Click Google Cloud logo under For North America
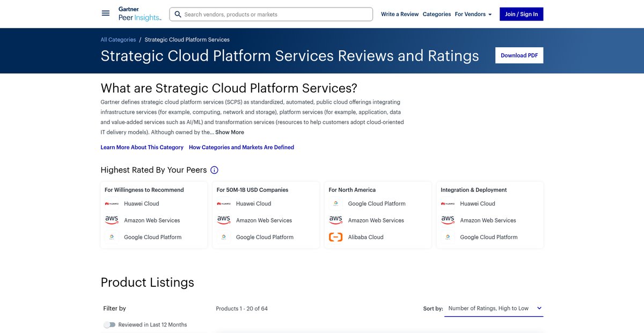Image resolution: width=644 pixels, height=333 pixels. [335, 204]
